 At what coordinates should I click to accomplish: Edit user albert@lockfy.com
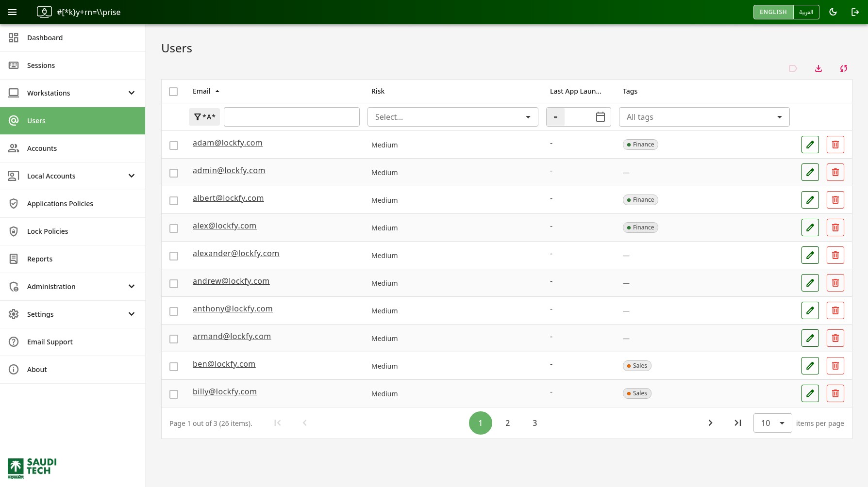click(810, 200)
